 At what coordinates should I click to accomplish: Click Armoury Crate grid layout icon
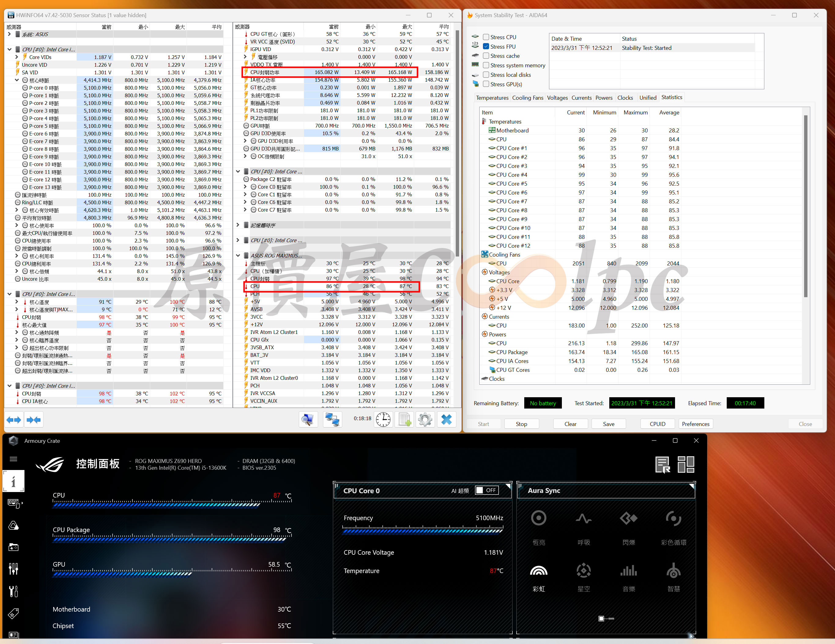(686, 464)
